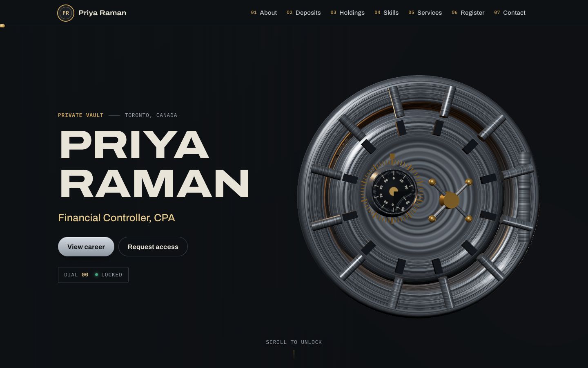Open the About nav link
The height and width of the screenshot is (368, 588).
[264, 13]
